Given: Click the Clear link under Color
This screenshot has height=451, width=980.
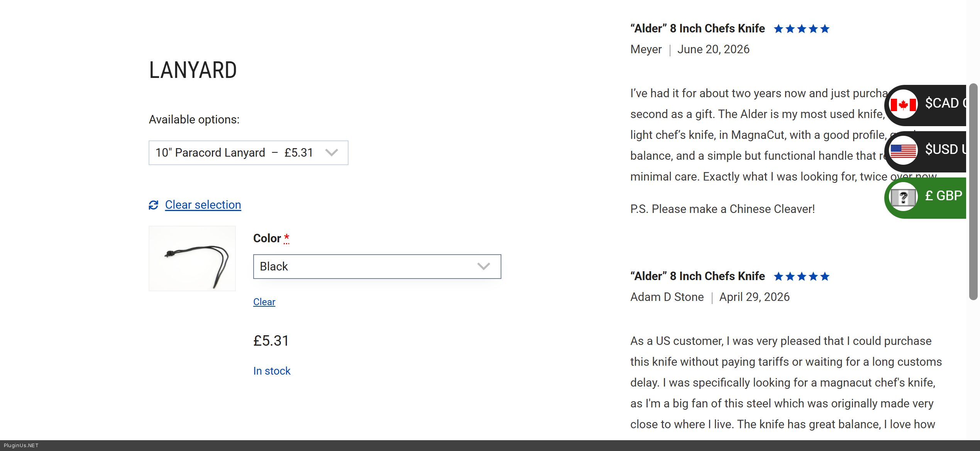Looking at the screenshot, I should (264, 302).
